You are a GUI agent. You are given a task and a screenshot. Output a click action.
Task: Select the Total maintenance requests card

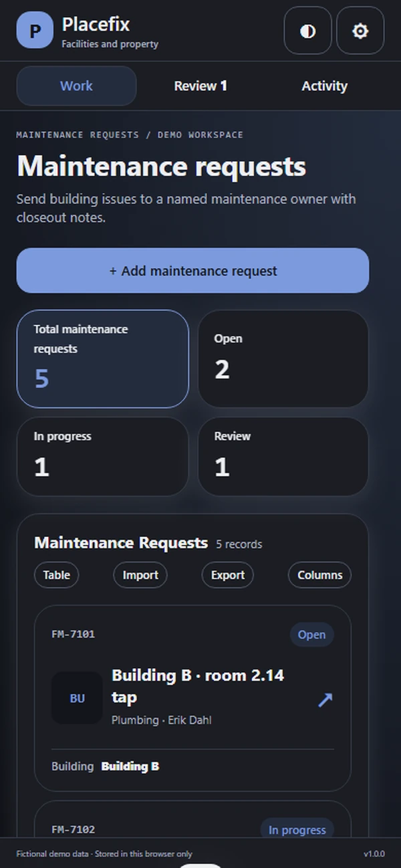click(103, 358)
